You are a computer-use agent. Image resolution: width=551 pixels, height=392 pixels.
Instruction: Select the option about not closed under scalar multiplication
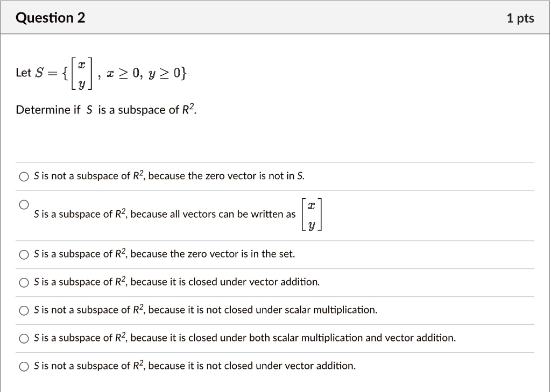click(x=24, y=310)
